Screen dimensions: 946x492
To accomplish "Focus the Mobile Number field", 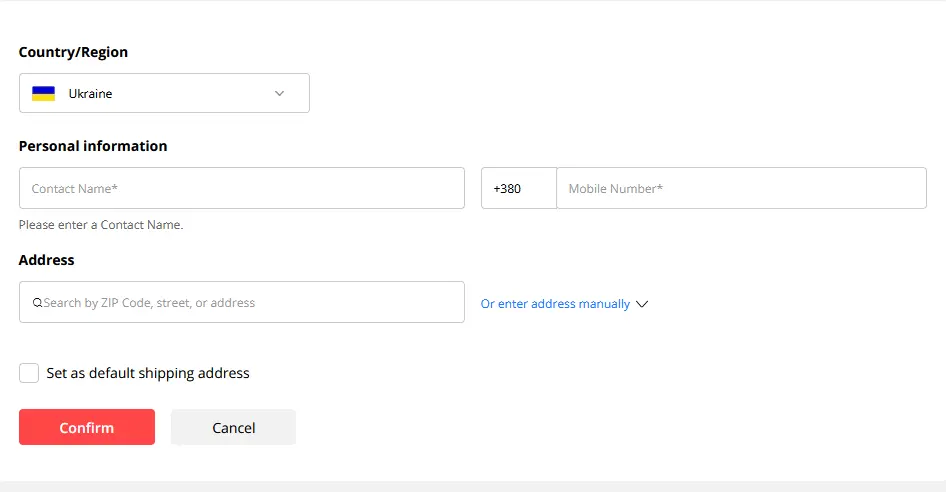I will (x=741, y=188).
